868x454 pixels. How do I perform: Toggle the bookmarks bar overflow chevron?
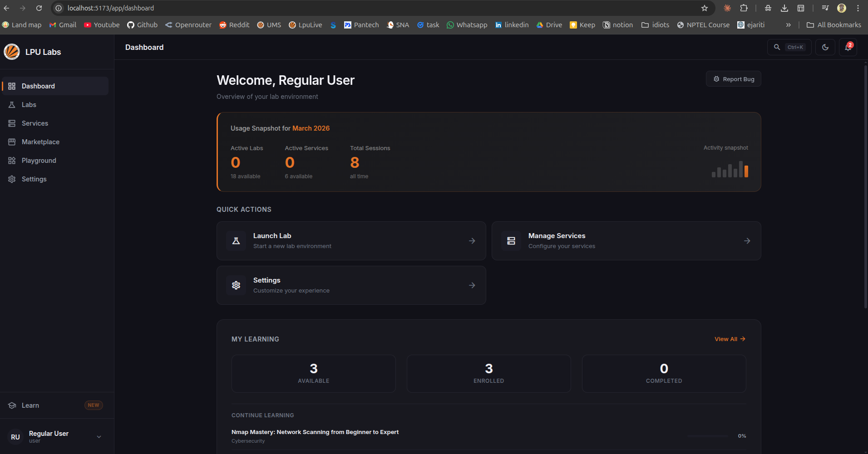pyautogui.click(x=789, y=25)
